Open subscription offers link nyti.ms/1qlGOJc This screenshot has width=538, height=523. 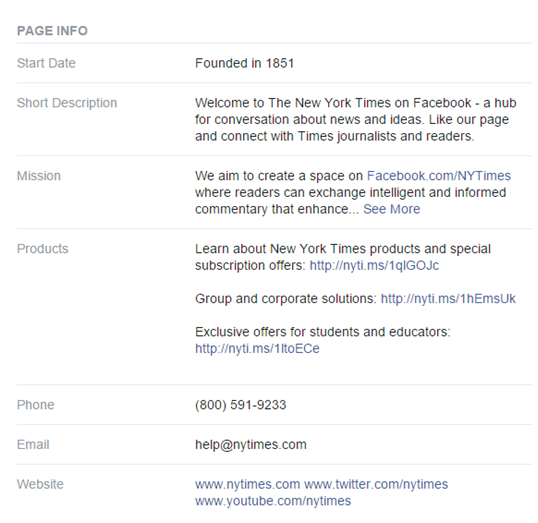[374, 266]
